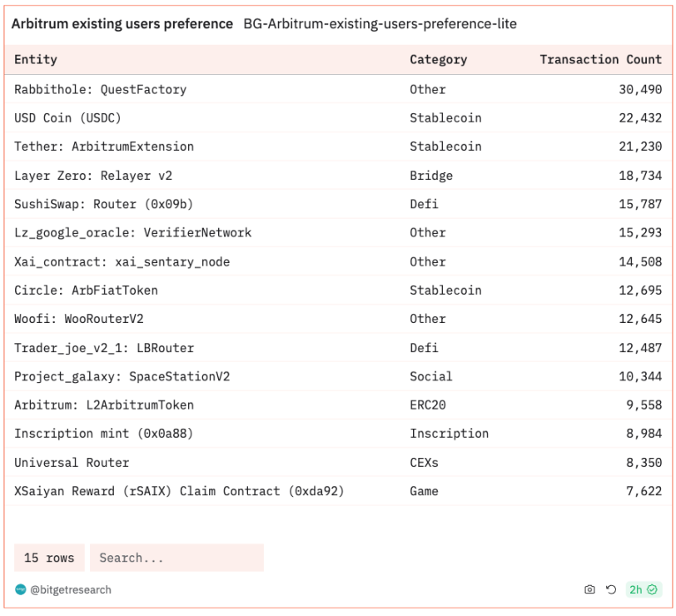This screenshot has height=616, width=676.
Task: Select the Rabbithole: QuestFactory entity cell
Action: (100, 89)
